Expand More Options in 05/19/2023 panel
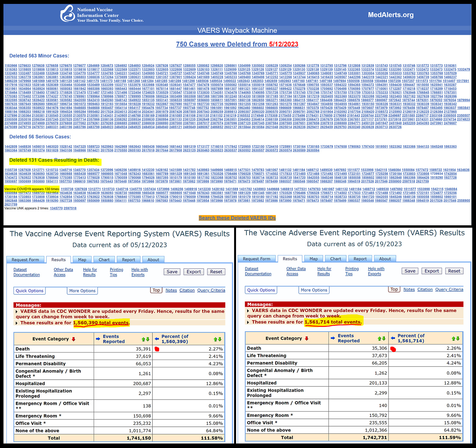The image size is (476, 448). (x=314, y=290)
